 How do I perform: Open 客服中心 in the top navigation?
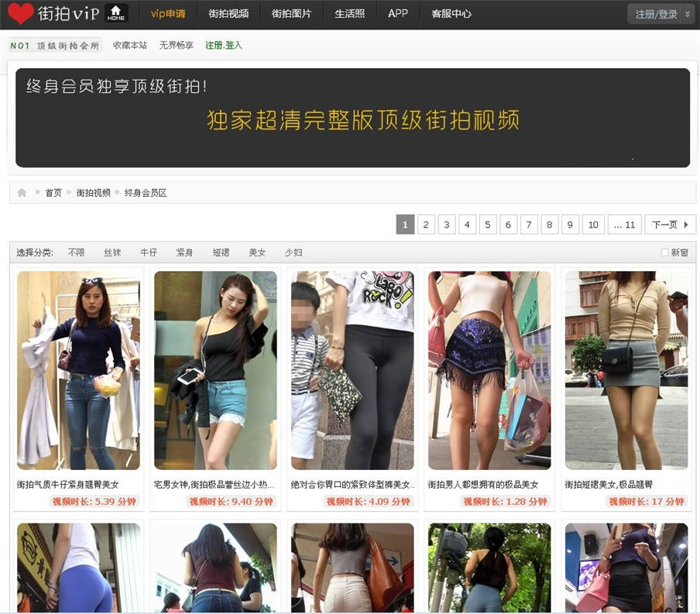451,14
